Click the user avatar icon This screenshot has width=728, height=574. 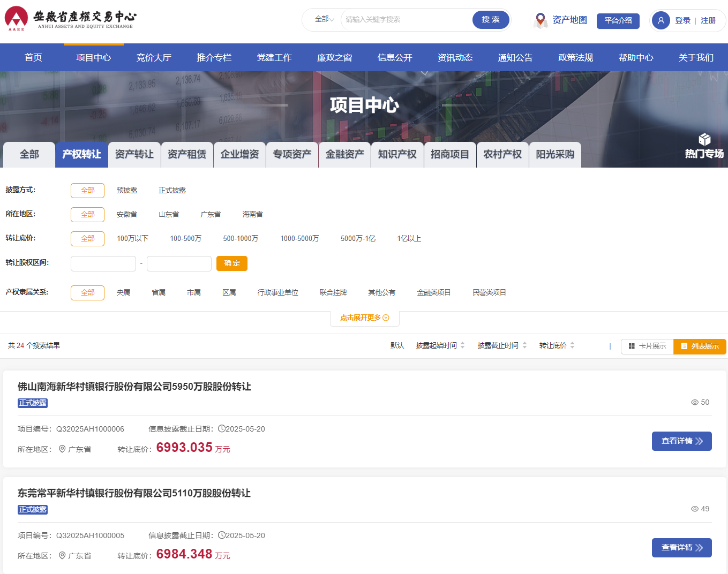pyautogui.click(x=661, y=20)
